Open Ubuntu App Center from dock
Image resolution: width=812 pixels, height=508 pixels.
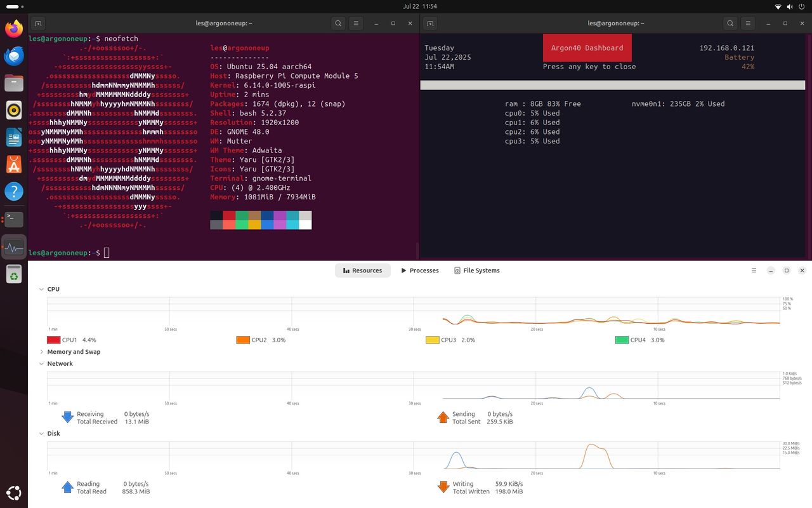(14, 164)
